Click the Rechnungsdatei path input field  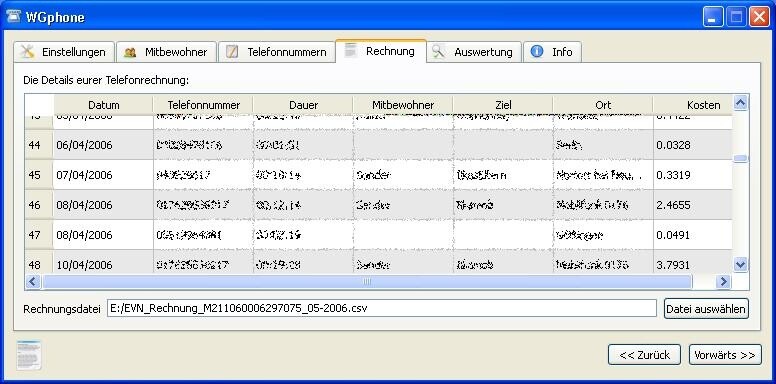pyautogui.click(x=382, y=308)
